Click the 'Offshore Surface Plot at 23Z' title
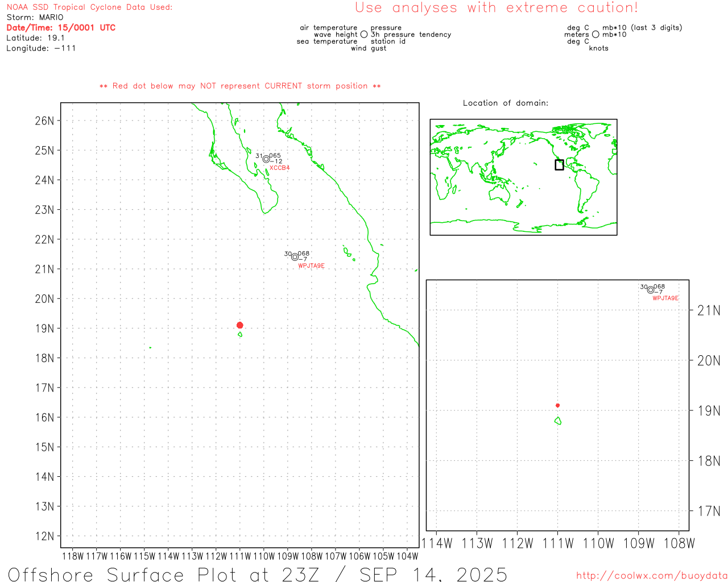This screenshot has width=728, height=582. tap(164, 575)
